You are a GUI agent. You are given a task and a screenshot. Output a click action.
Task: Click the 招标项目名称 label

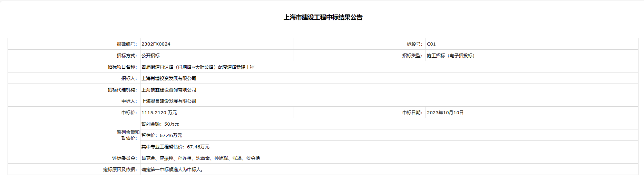pyautogui.click(x=122, y=67)
